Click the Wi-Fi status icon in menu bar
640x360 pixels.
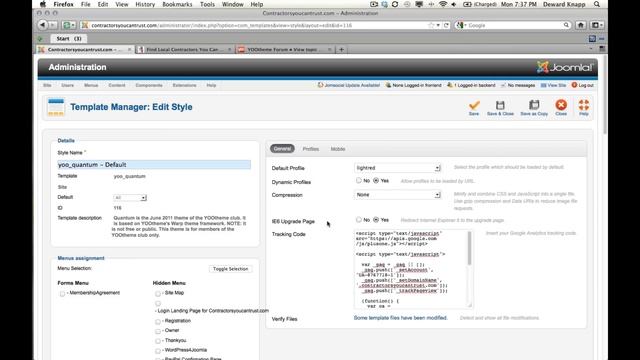[443, 4]
